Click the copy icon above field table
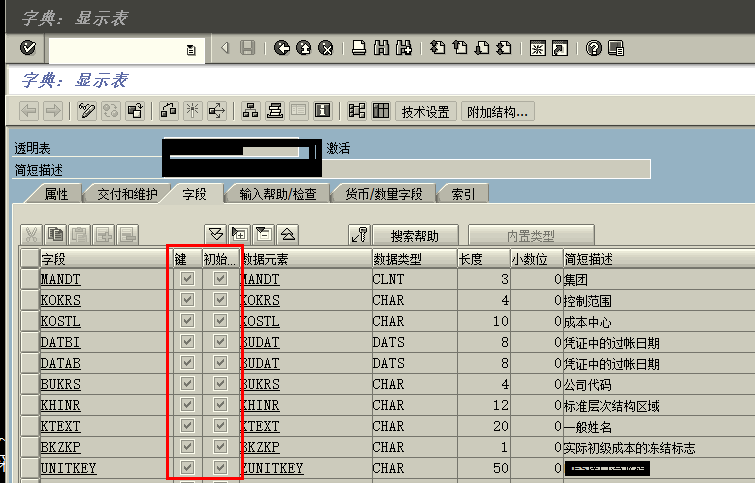The height and width of the screenshot is (483, 755). tap(55, 235)
